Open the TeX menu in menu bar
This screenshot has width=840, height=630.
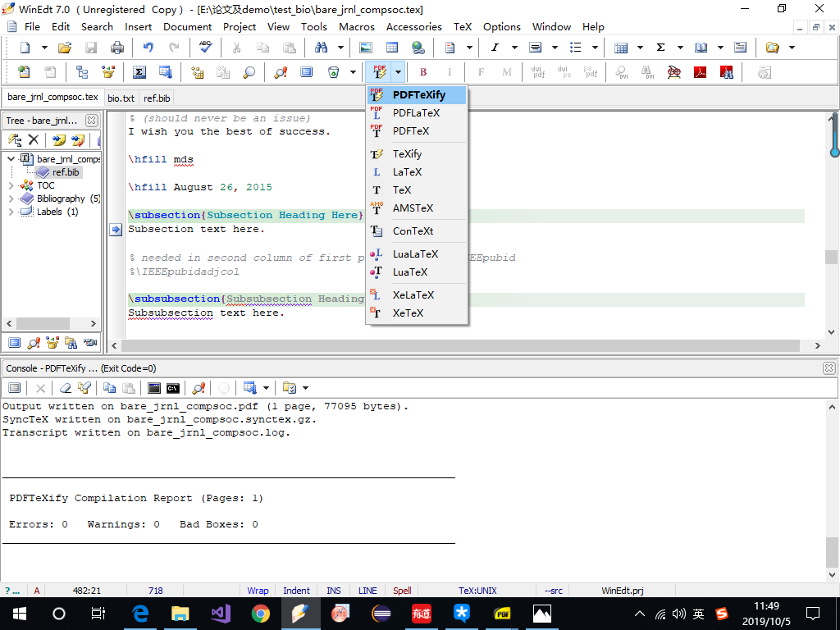coord(463,27)
